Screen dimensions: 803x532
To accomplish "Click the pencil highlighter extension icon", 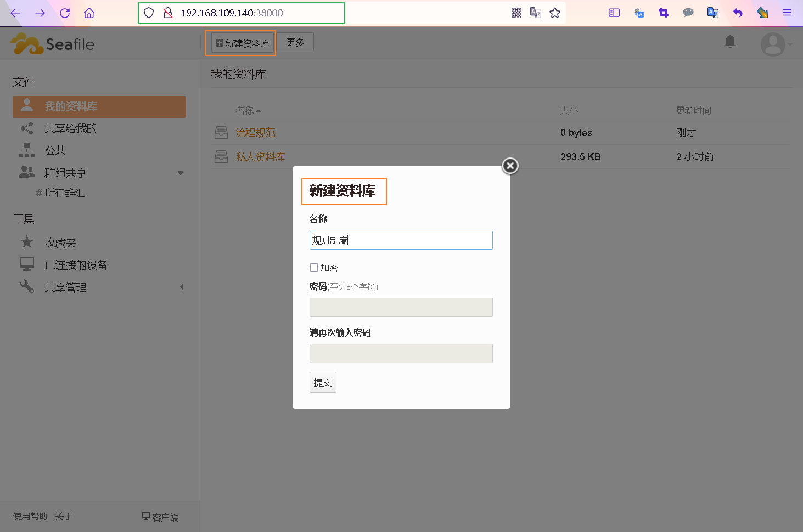I will 762,13.
